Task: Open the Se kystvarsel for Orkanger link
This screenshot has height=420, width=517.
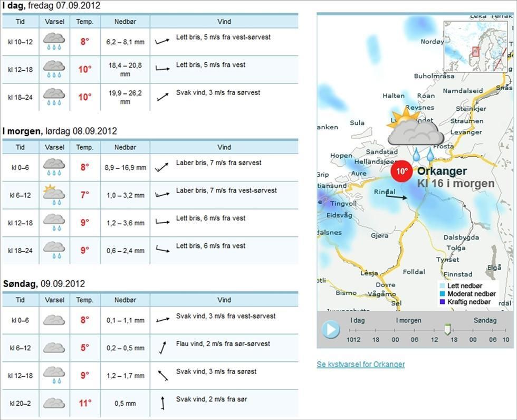Action: [361, 364]
